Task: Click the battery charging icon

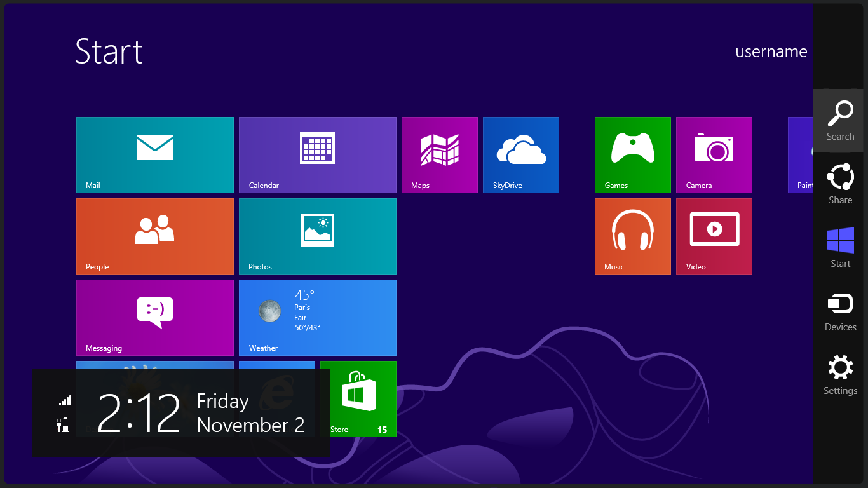Action: (x=64, y=425)
